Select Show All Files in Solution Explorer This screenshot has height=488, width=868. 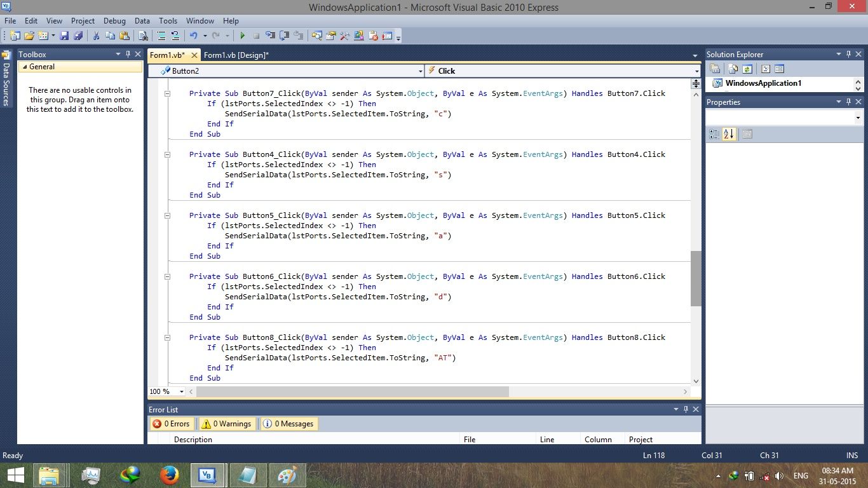point(733,69)
